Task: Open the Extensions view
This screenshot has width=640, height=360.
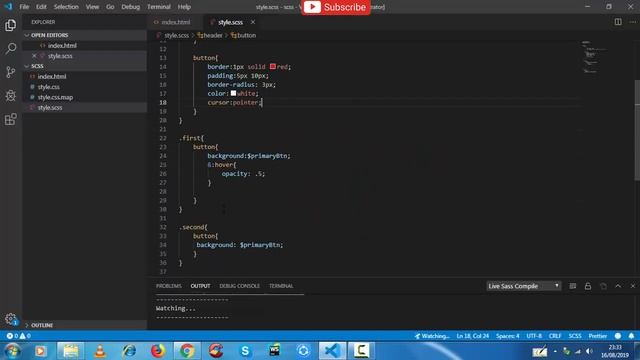Action: pyautogui.click(x=11, y=119)
